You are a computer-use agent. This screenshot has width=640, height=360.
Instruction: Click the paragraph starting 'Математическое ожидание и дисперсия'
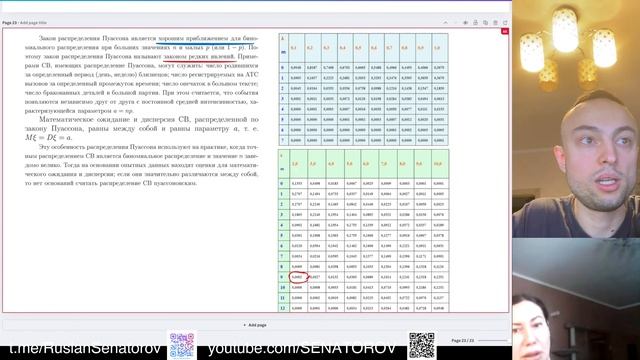141,128
